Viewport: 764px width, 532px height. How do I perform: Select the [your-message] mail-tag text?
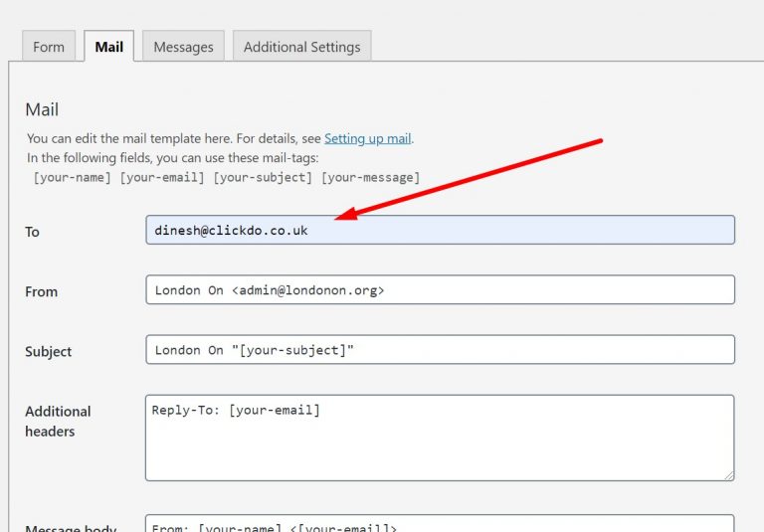[x=370, y=177]
